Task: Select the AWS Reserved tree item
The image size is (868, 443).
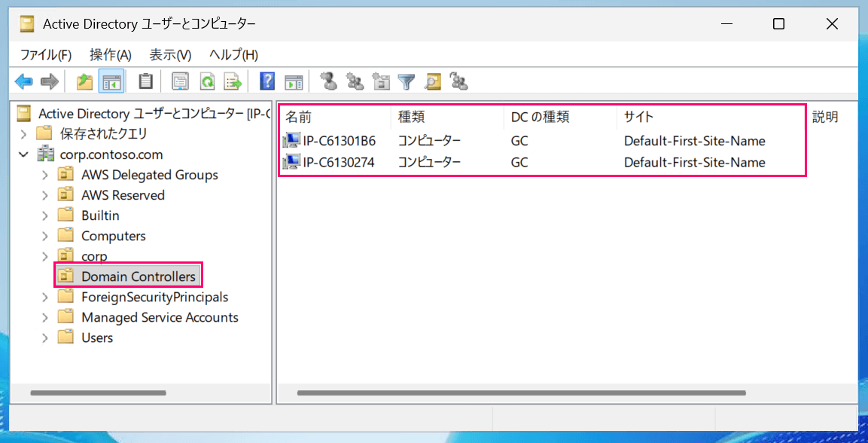Action: tap(123, 195)
